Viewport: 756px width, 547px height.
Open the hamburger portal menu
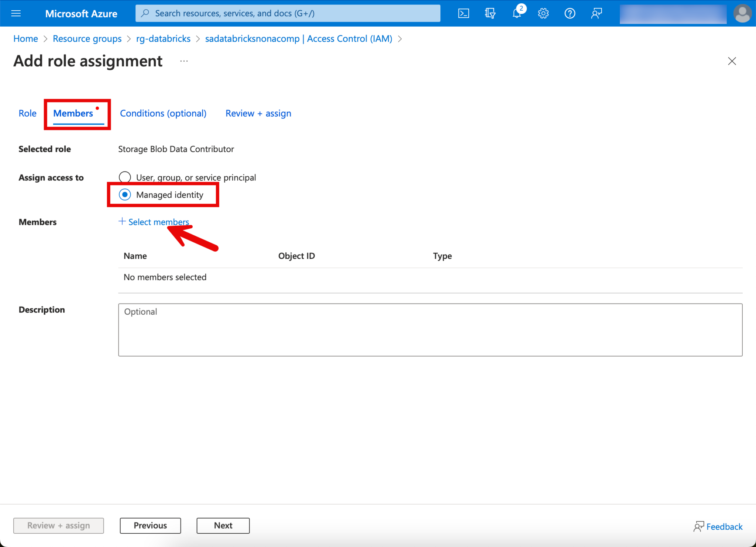pyautogui.click(x=16, y=14)
